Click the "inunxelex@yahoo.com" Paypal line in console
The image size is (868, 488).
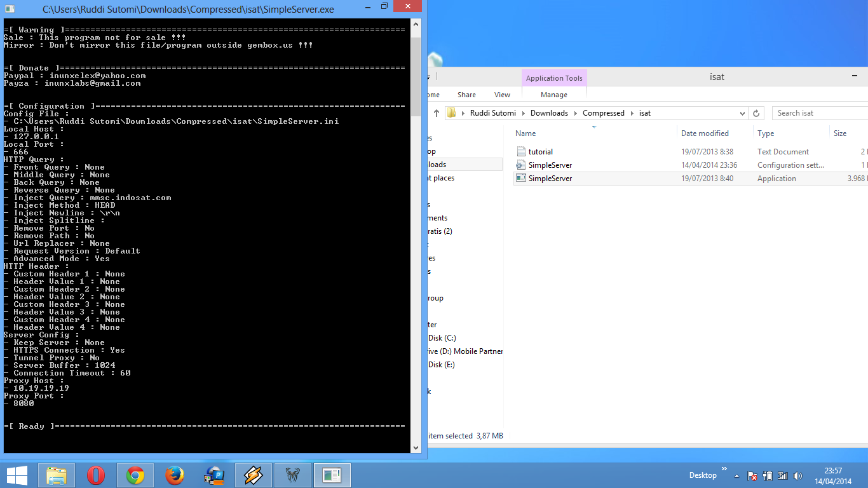click(75, 76)
